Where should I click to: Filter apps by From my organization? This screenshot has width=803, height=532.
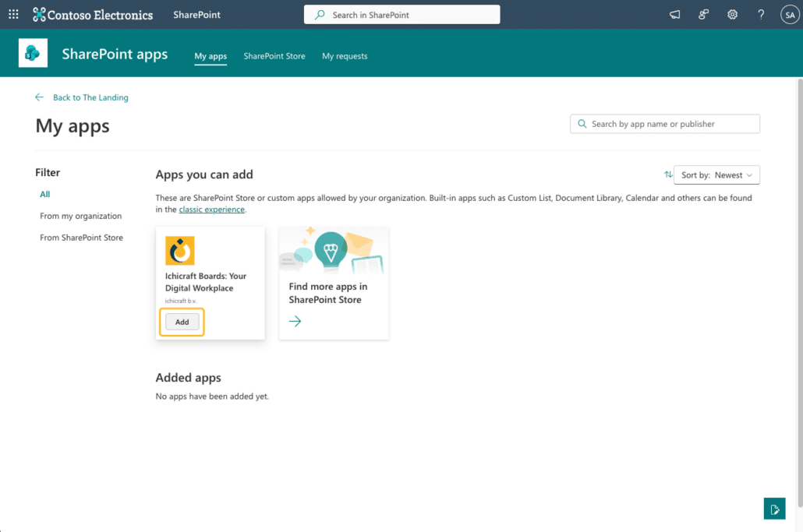(81, 216)
